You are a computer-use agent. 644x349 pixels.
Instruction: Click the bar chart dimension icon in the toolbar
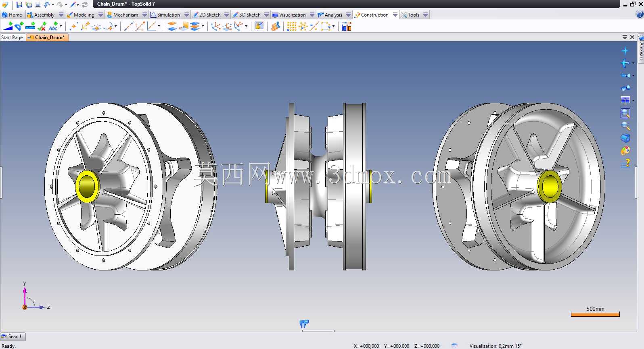click(x=347, y=27)
